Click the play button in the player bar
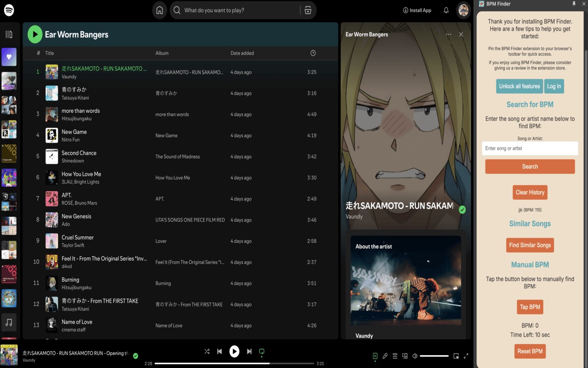This screenshot has height=368, width=588. [x=234, y=351]
